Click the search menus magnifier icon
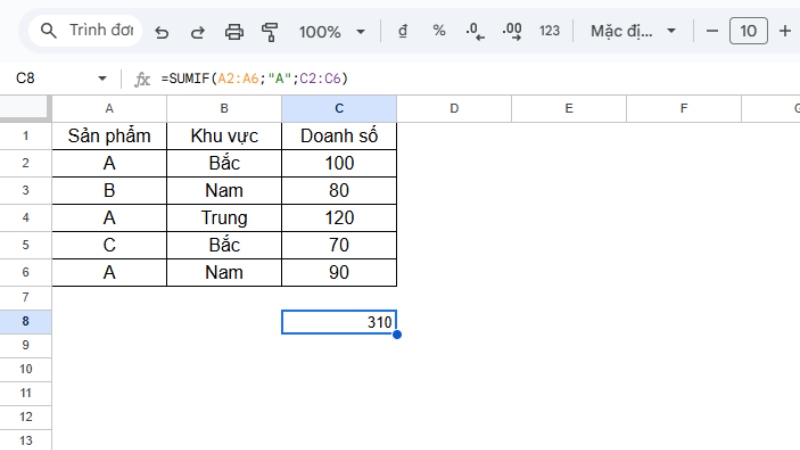 [x=48, y=31]
